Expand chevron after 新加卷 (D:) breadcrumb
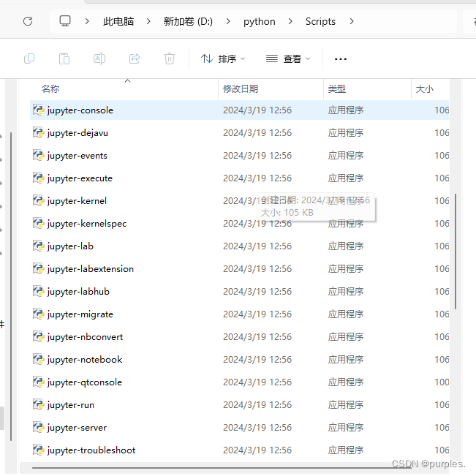476x476 pixels. pos(228,21)
